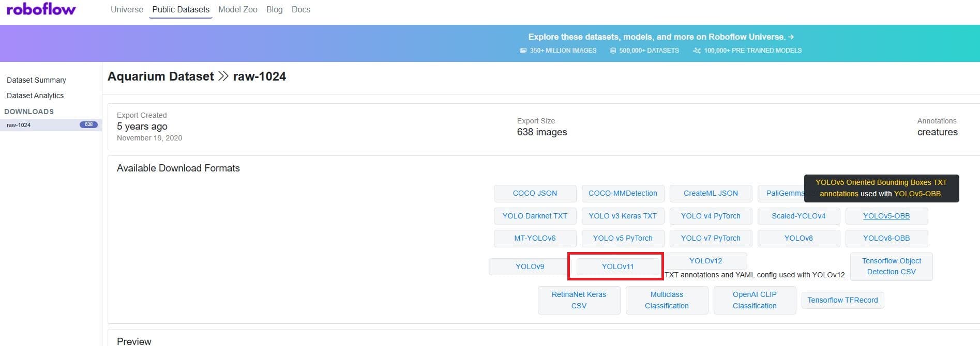Choose YOLOv8-OBB format

point(886,238)
